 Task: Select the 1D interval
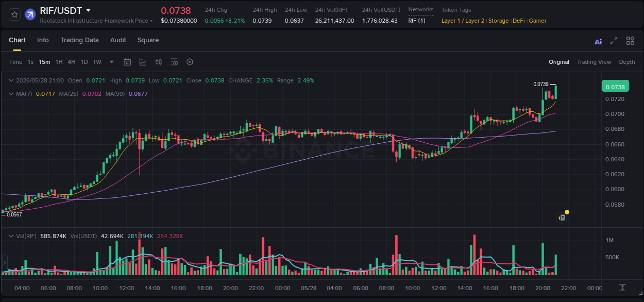coord(84,62)
